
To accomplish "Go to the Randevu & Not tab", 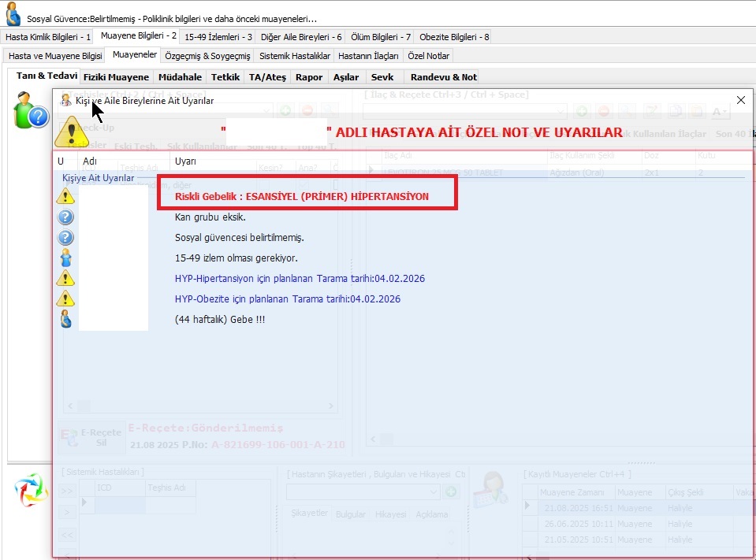I will (443, 76).
